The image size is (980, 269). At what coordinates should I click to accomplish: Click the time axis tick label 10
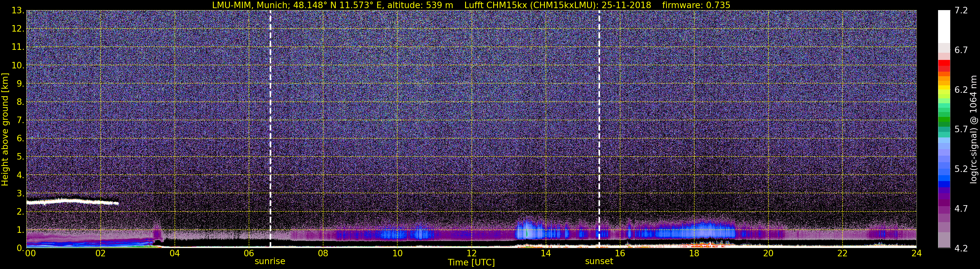(397, 253)
